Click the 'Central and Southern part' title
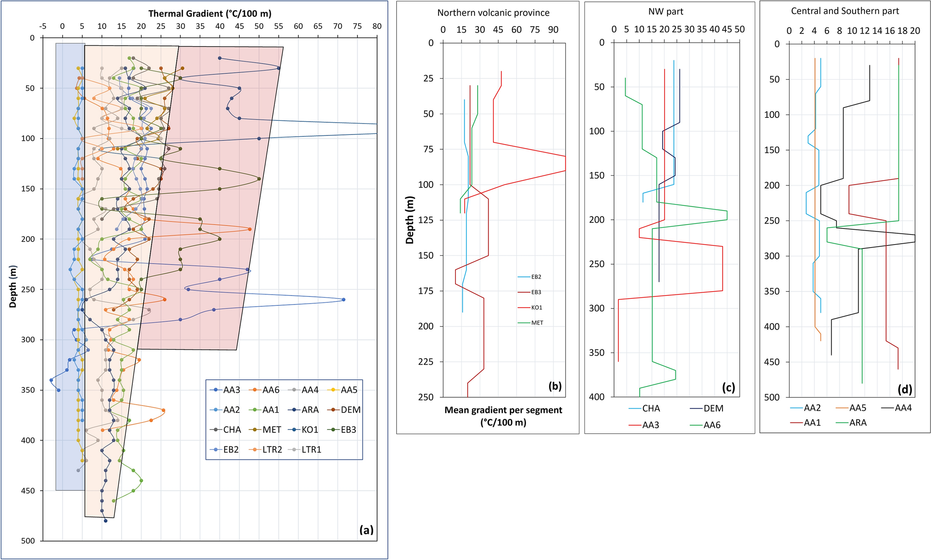The image size is (931, 560). click(845, 11)
